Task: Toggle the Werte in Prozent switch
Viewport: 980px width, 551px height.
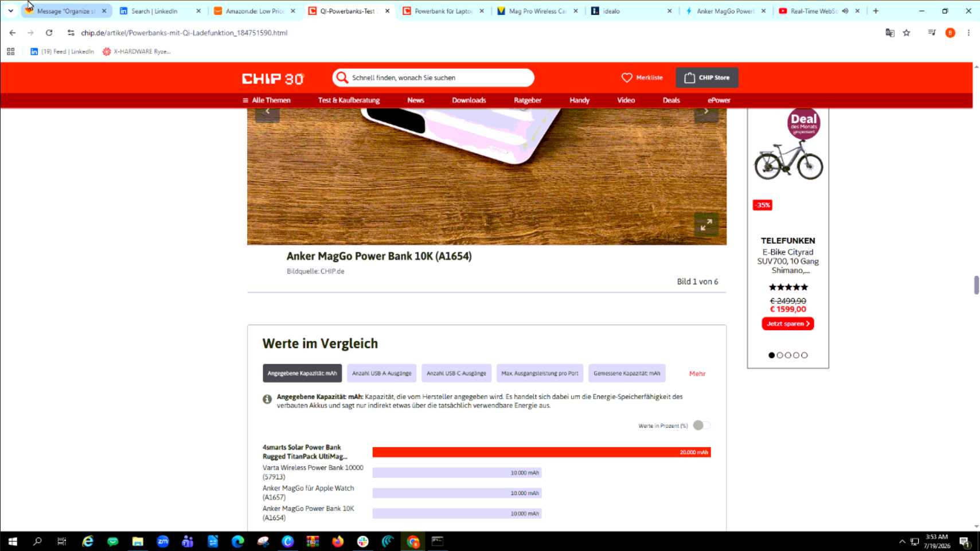Action: [701, 425]
